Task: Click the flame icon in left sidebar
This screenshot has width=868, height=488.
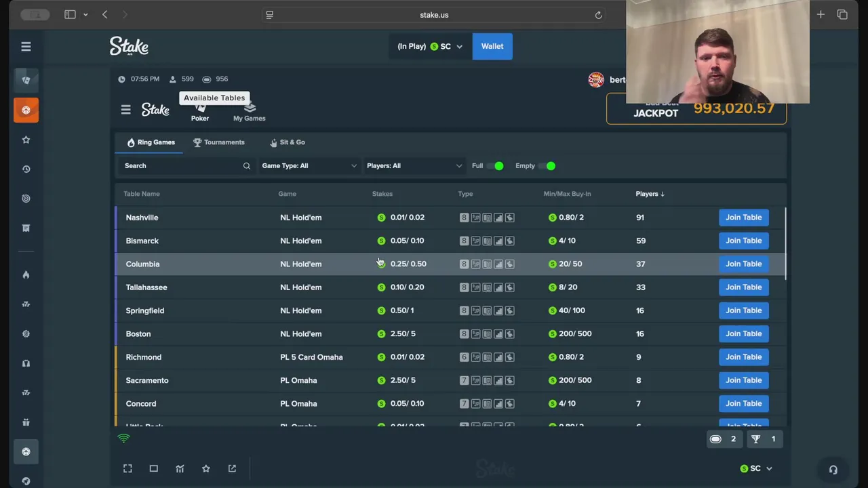Action: point(26,274)
